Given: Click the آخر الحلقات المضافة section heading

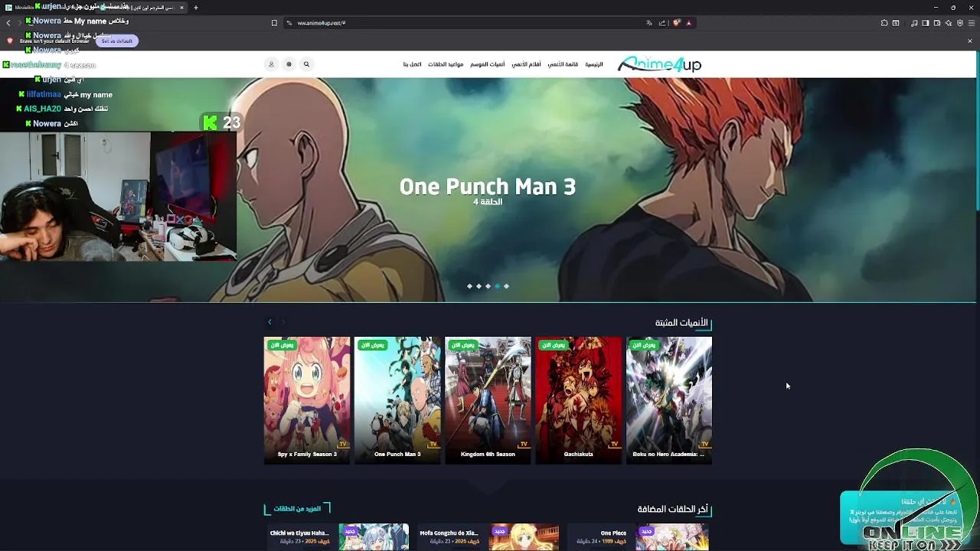Looking at the screenshot, I should pyautogui.click(x=673, y=509).
